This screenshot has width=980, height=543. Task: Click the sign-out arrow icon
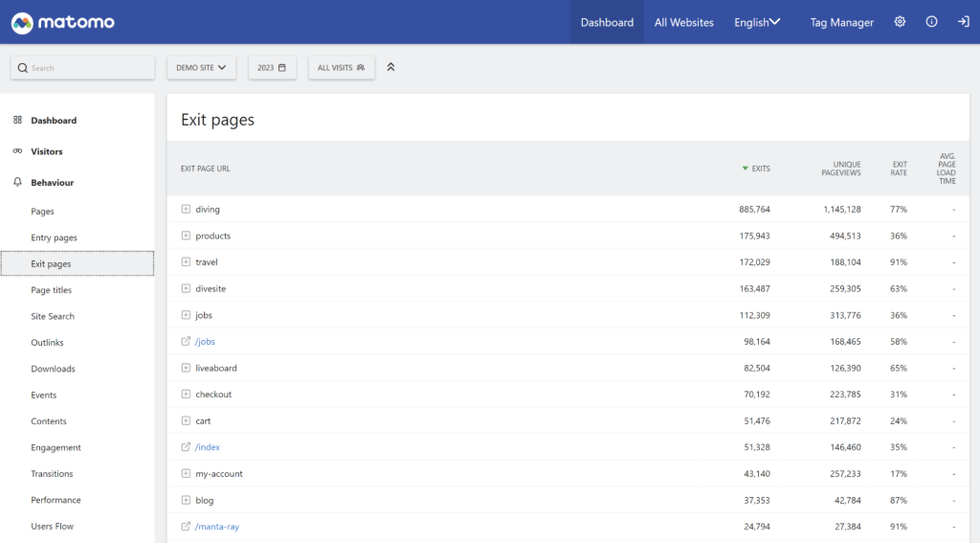click(963, 22)
